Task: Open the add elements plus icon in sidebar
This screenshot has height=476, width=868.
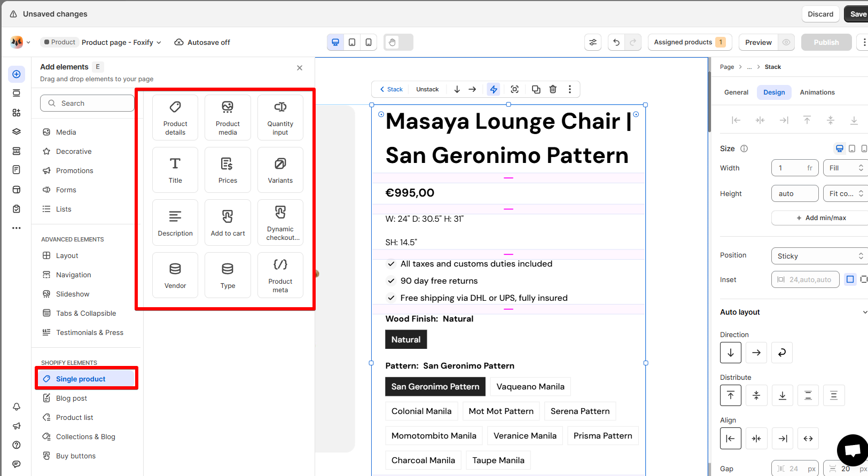Action: click(x=17, y=74)
